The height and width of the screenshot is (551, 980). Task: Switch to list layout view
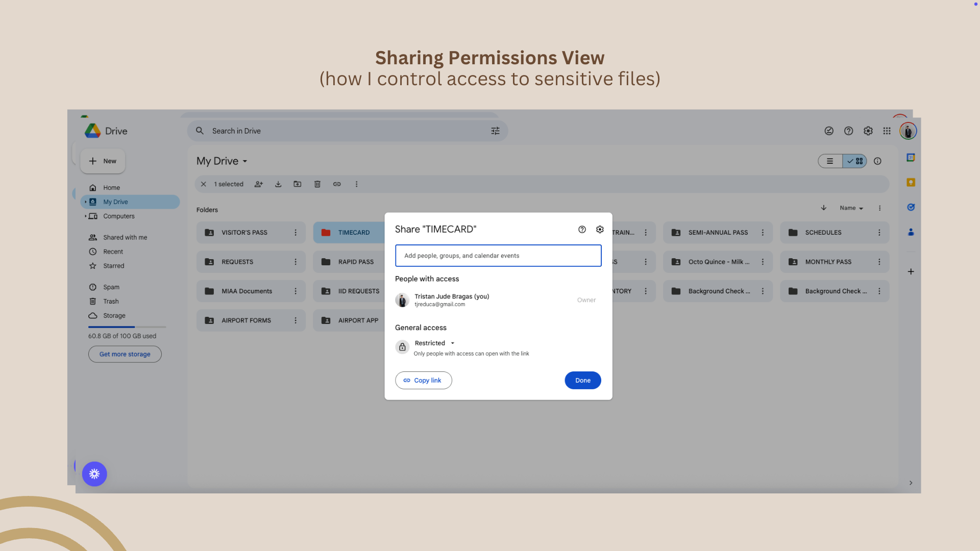point(830,161)
